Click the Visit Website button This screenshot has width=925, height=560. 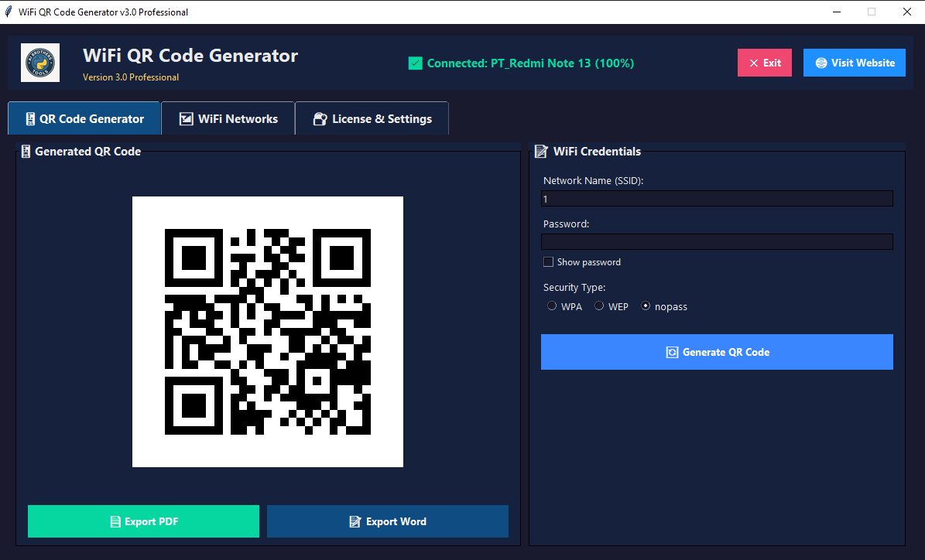click(855, 63)
